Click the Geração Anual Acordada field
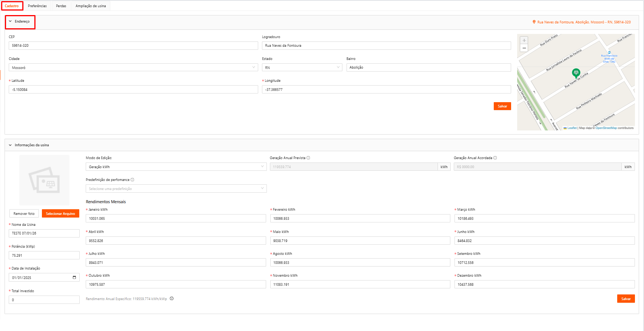Image resolution: width=644 pixels, height=331 pixels. (538, 167)
